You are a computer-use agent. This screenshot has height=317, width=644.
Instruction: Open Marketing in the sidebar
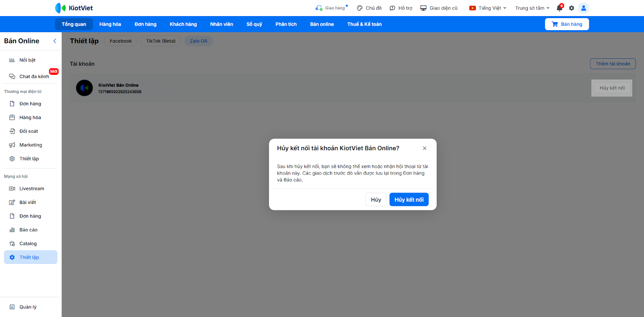click(31, 145)
